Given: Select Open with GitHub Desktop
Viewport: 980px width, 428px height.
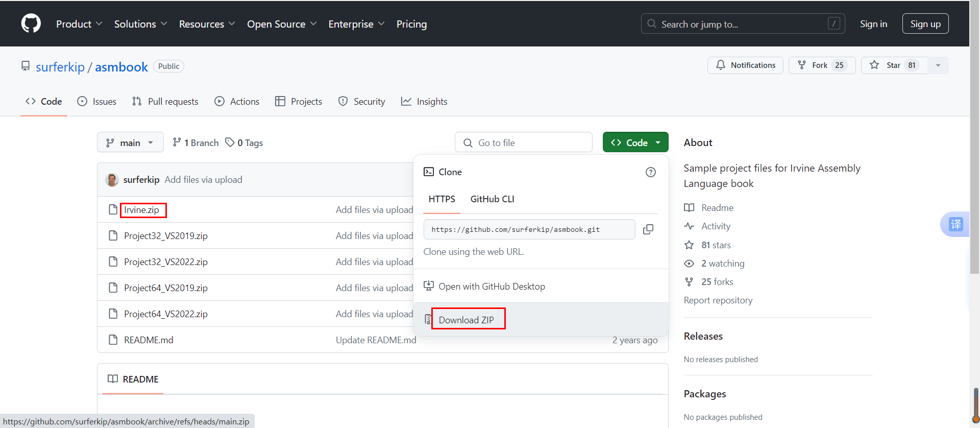Looking at the screenshot, I should 491,287.
